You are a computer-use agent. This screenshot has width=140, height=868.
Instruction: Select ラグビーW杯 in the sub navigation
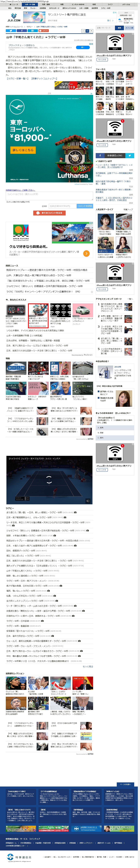point(106,8)
